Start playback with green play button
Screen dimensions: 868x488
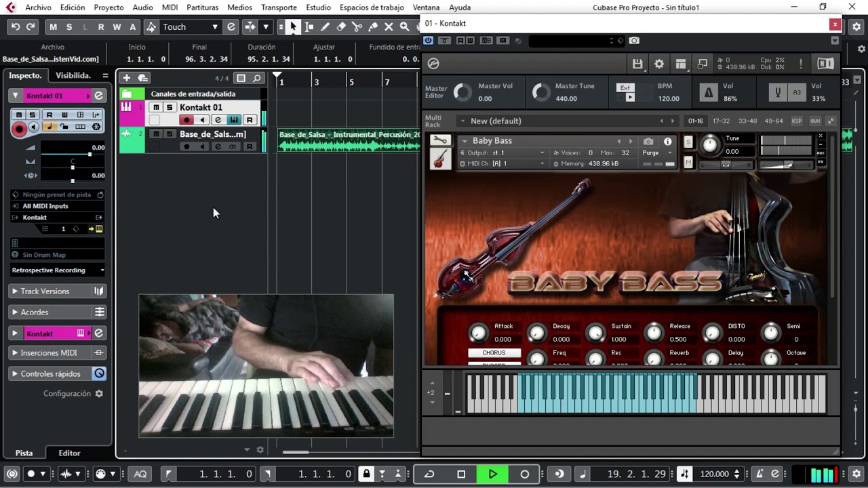[x=493, y=474]
